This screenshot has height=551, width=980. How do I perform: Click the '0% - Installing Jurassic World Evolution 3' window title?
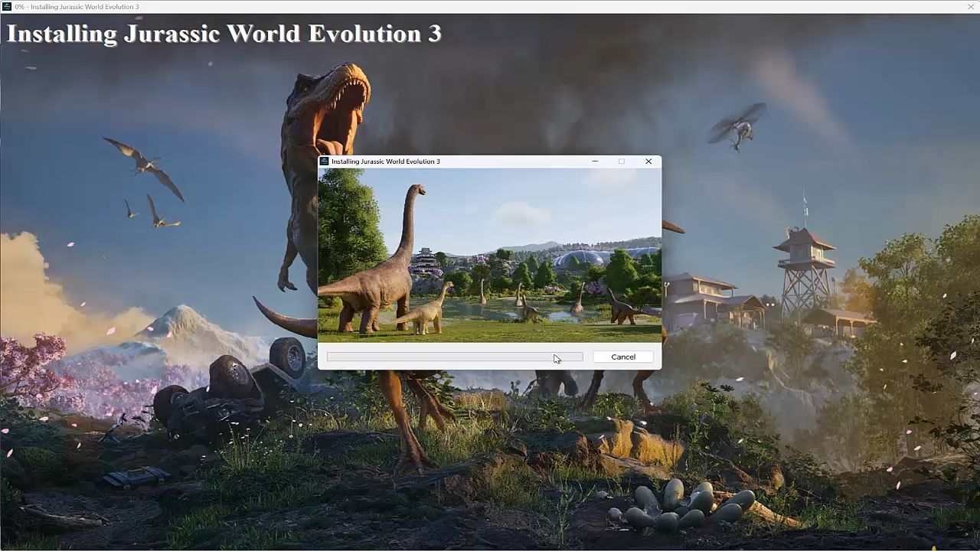[77, 7]
